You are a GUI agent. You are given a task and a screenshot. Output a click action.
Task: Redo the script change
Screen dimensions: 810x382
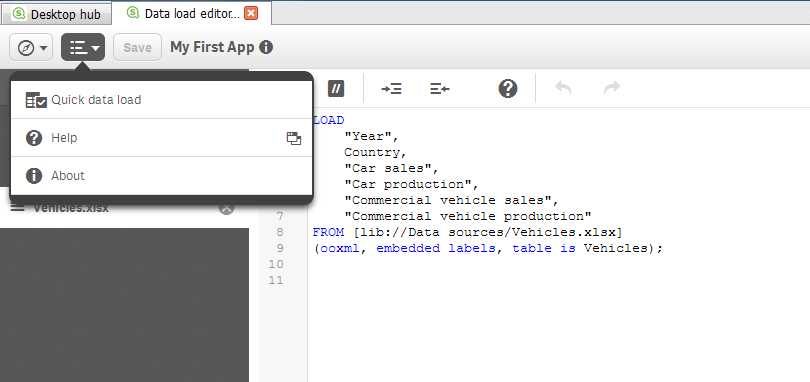coord(612,88)
